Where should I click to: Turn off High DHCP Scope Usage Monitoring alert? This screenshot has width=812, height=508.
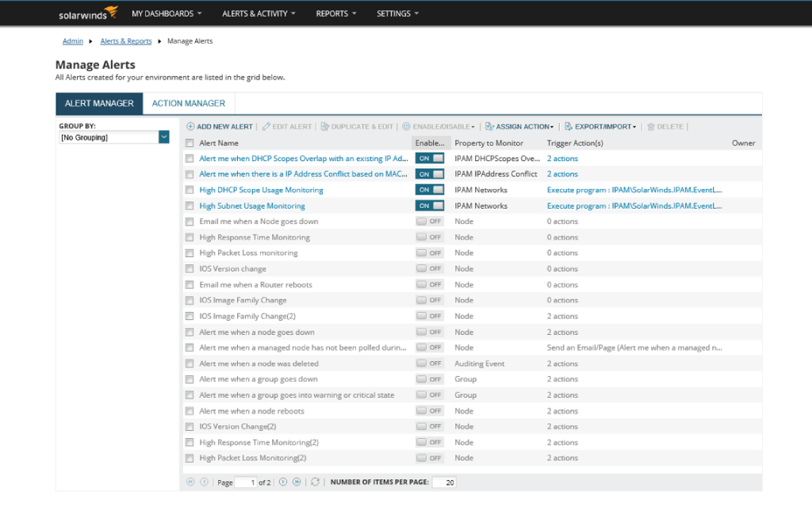point(429,190)
